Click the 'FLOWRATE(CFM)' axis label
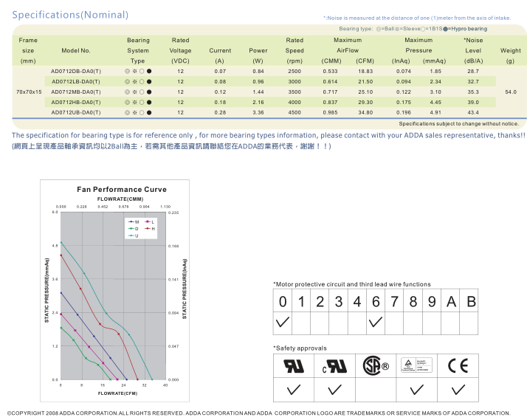This screenshot has width=527, height=420. pos(117,393)
